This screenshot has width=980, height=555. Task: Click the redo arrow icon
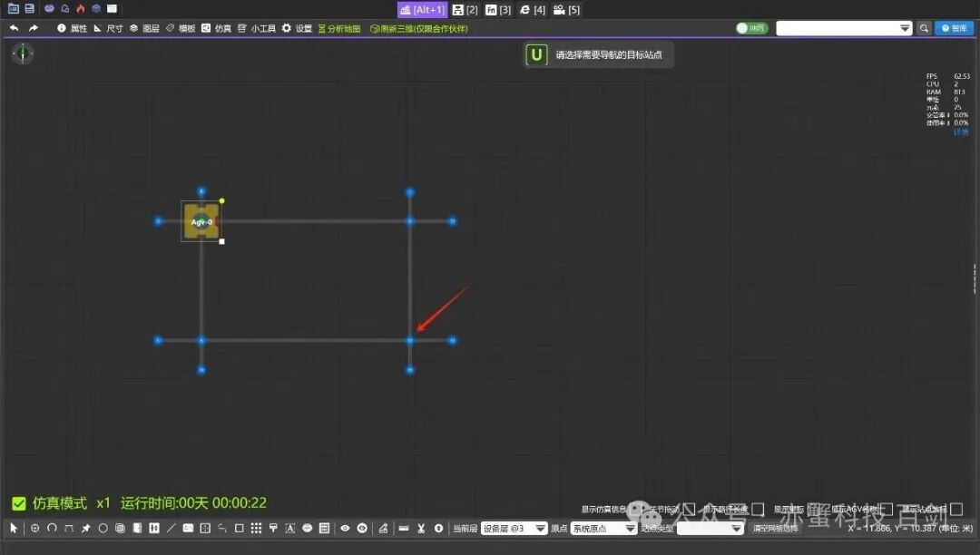click(x=34, y=28)
